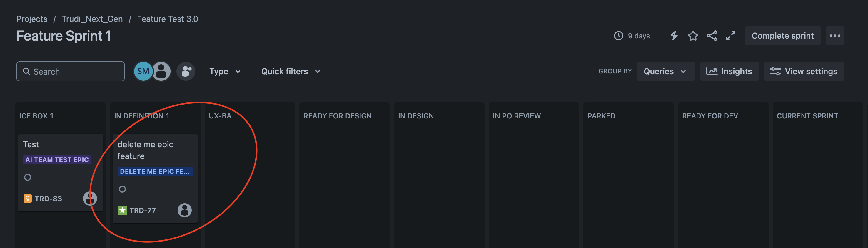
Task: Click the orange issue type icon on TRD-83
Action: (x=28, y=199)
